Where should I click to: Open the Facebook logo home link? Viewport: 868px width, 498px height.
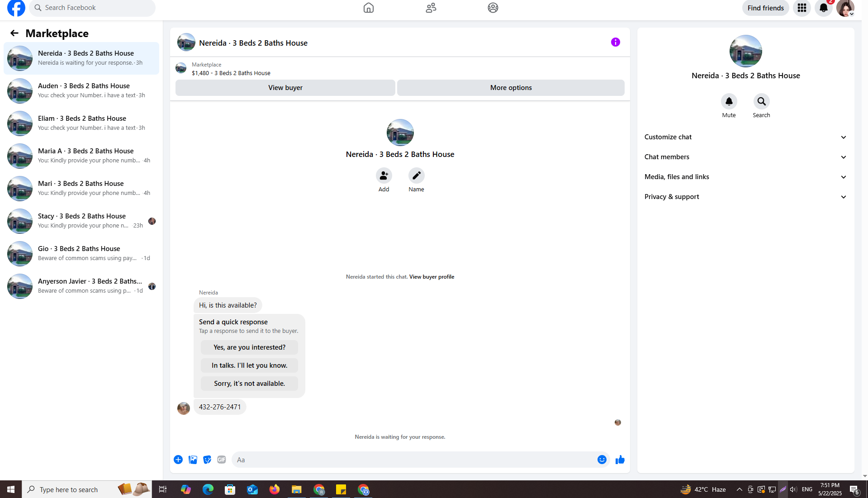pyautogui.click(x=16, y=8)
